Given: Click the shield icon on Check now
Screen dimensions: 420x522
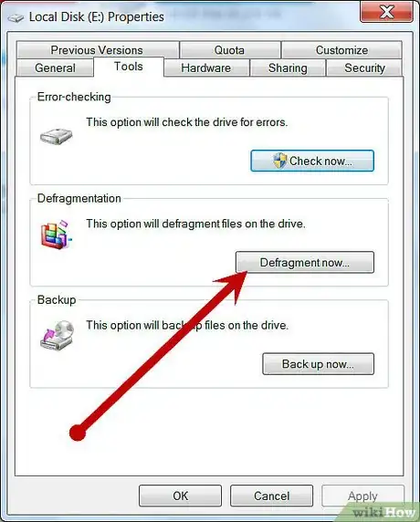Looking at the screenshot, I should pos(279,161).
